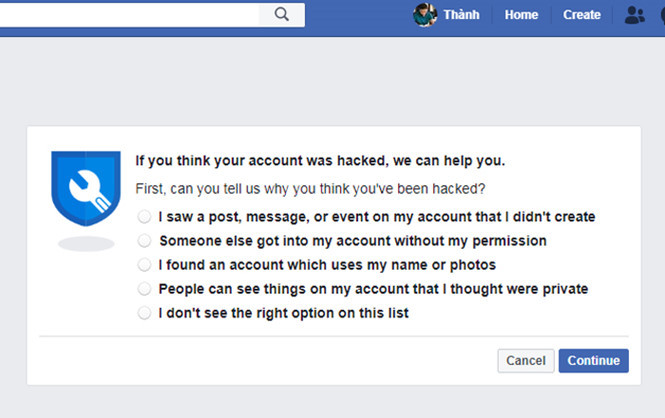Click the blue shield wrench icon
Image resolution: width=665 pixels, height=418 pixels.
click(85, 190)
